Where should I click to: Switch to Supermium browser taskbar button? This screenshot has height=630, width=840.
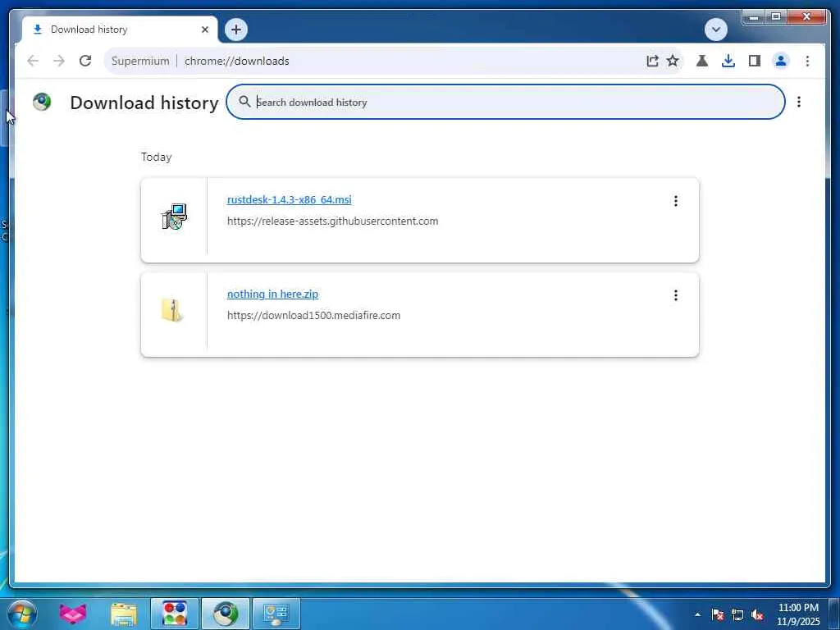coord(226,614)
